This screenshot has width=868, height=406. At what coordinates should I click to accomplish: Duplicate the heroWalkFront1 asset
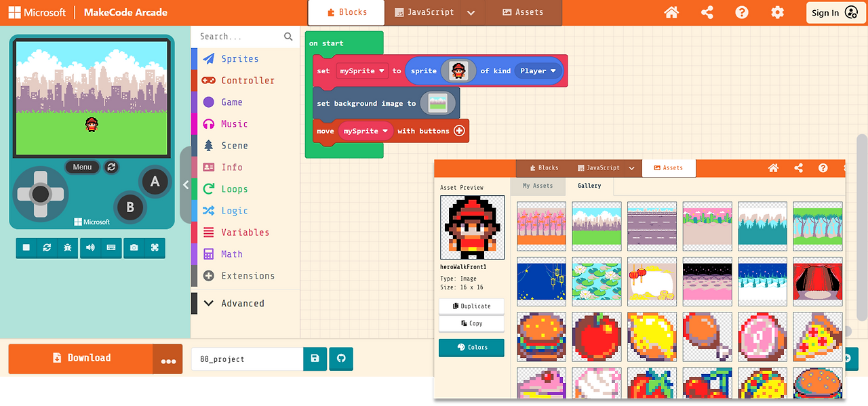(471, 306)
